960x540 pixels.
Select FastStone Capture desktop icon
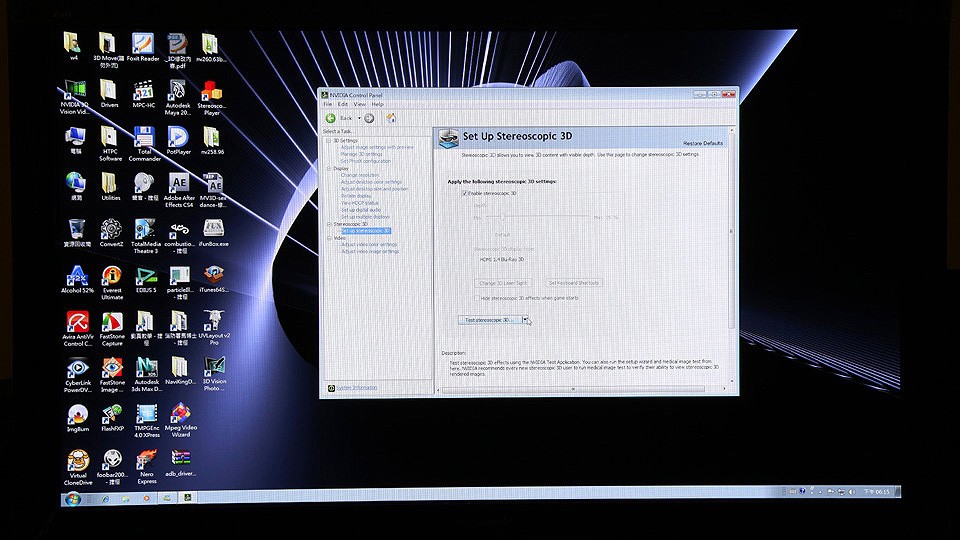pos(111,329)
